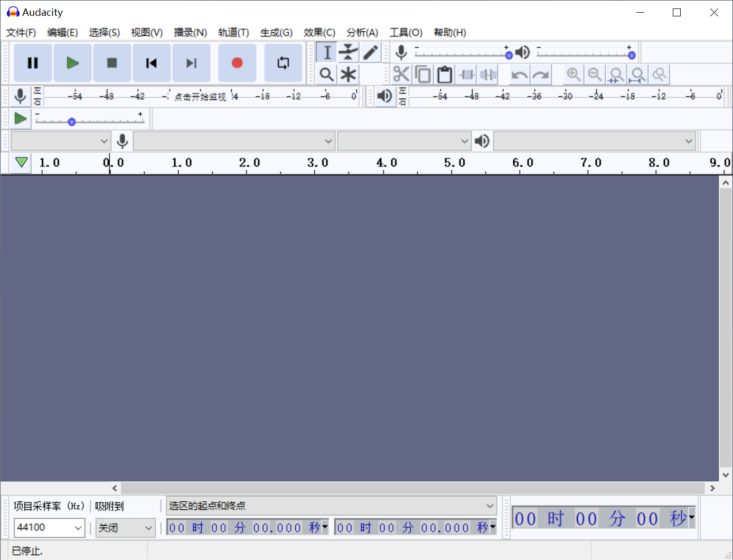Click the Fit project to width icon
The image size is (733, 560).
[x=637, y=74]
